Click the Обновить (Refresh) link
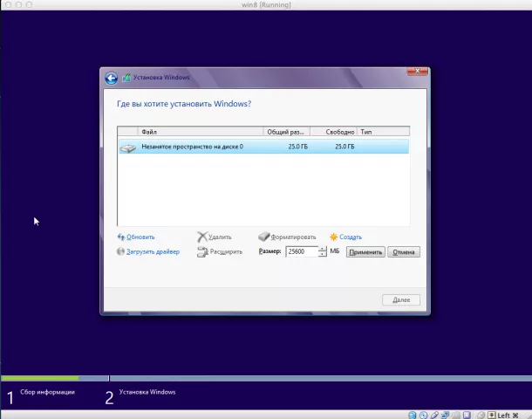Image resolution: width=532 pixels, height=419 pixels. [140, 237]
